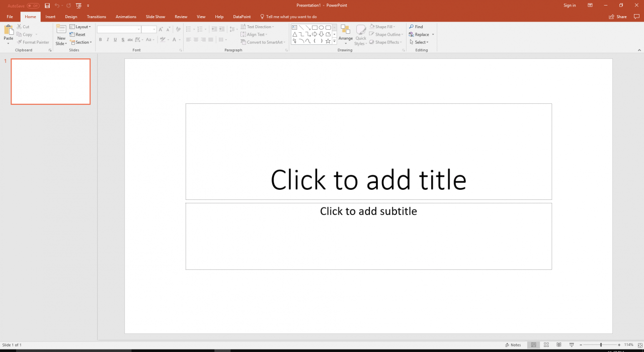
Task: Open the font size dropdown
Action: coord(154,29)
